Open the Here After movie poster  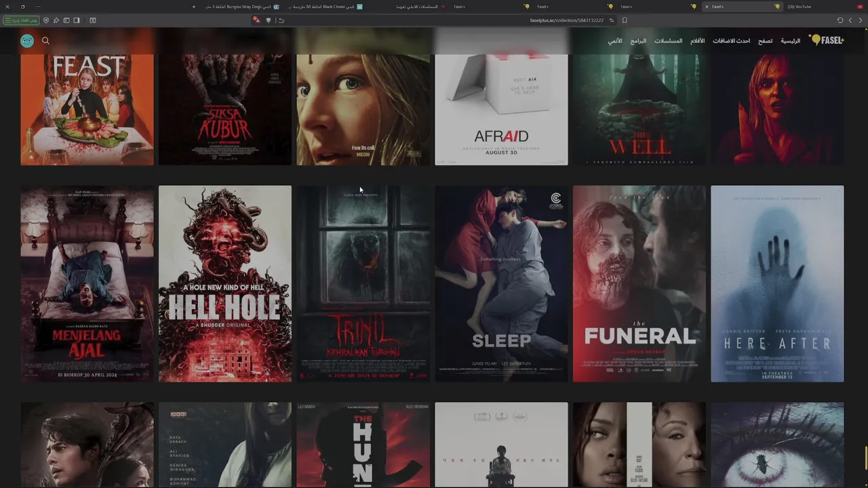pyautogui.click(x=777, y=284)
